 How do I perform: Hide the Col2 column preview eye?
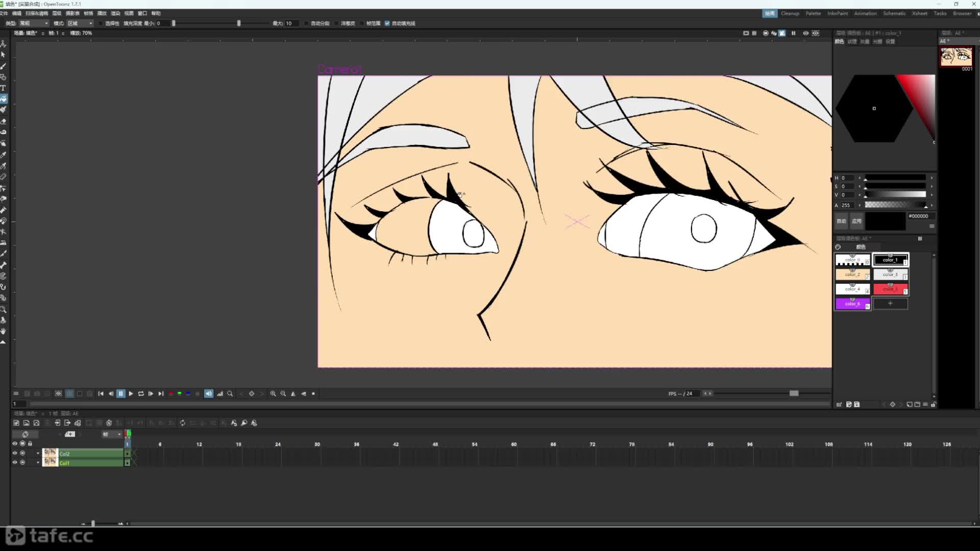pos(14,453)
